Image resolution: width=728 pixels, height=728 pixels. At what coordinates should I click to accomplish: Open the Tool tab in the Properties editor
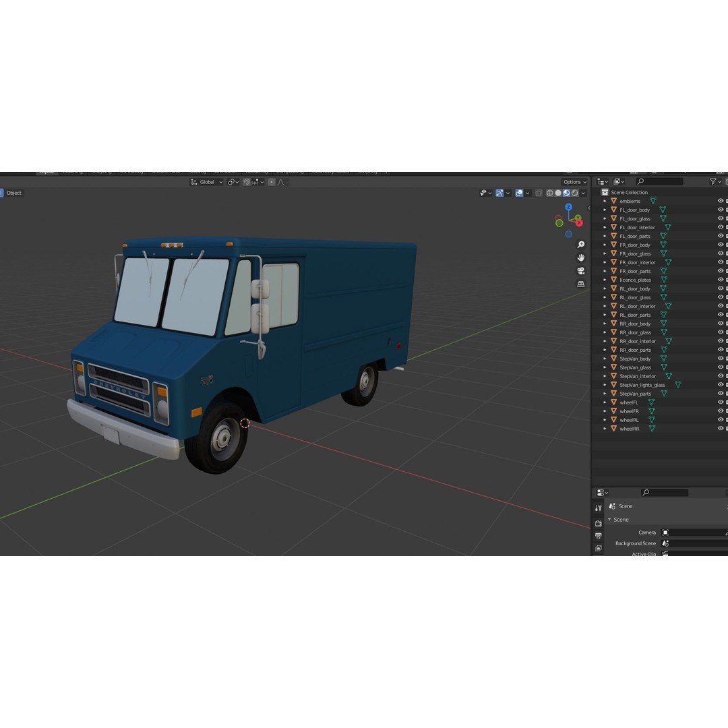pos(599,507)
